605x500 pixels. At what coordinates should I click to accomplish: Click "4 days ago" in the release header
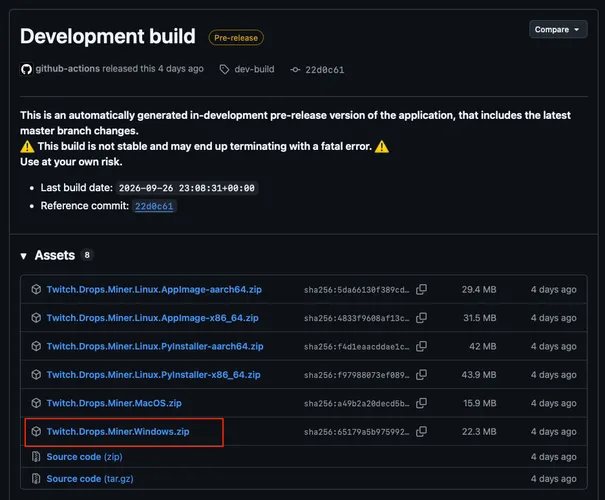pyautogui.click(x=181, y=69)
